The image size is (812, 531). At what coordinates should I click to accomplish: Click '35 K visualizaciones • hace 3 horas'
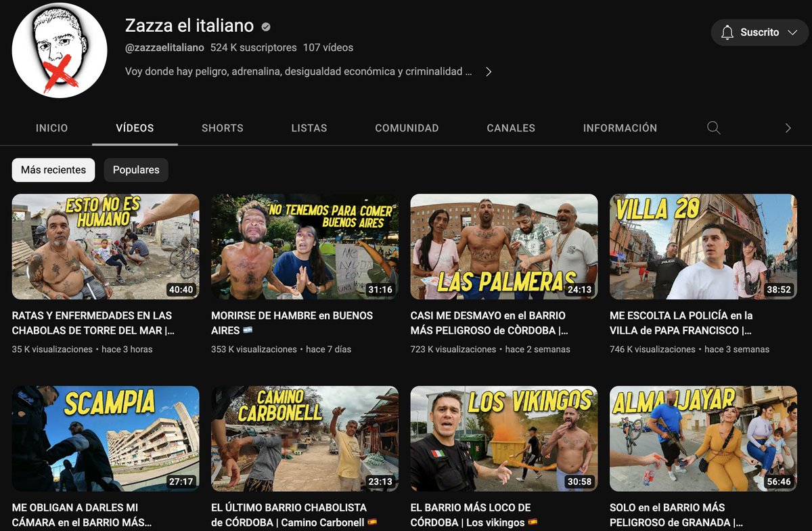pyautogui.click(x=83, y=349)
